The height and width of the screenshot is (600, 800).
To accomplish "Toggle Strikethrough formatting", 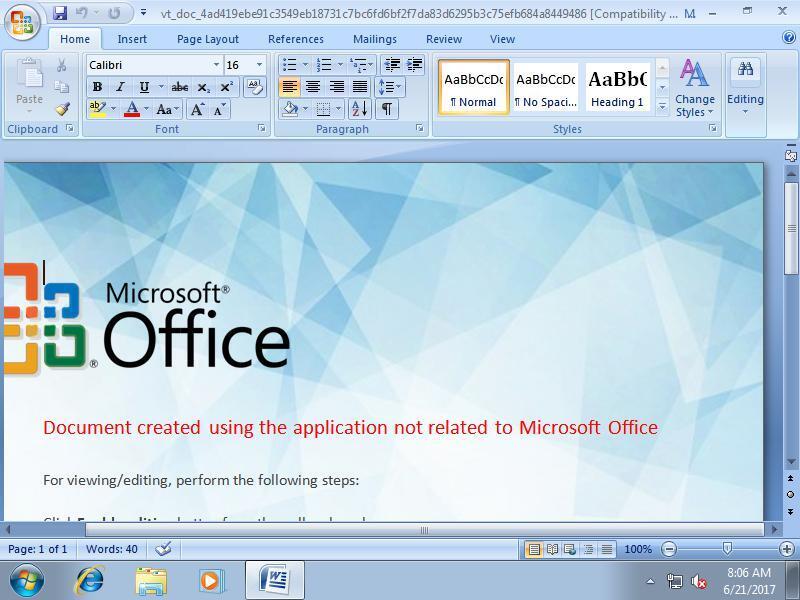I will pos(179,87).
